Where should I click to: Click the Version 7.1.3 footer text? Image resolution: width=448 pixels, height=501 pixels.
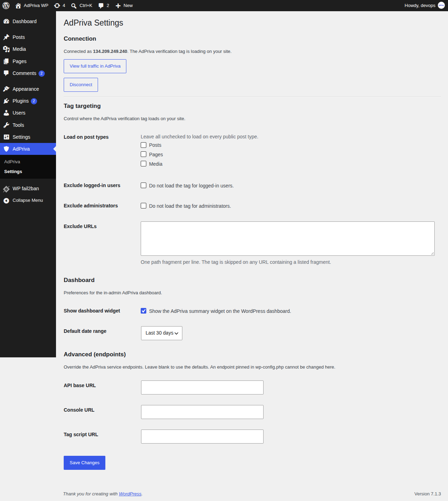428,494
